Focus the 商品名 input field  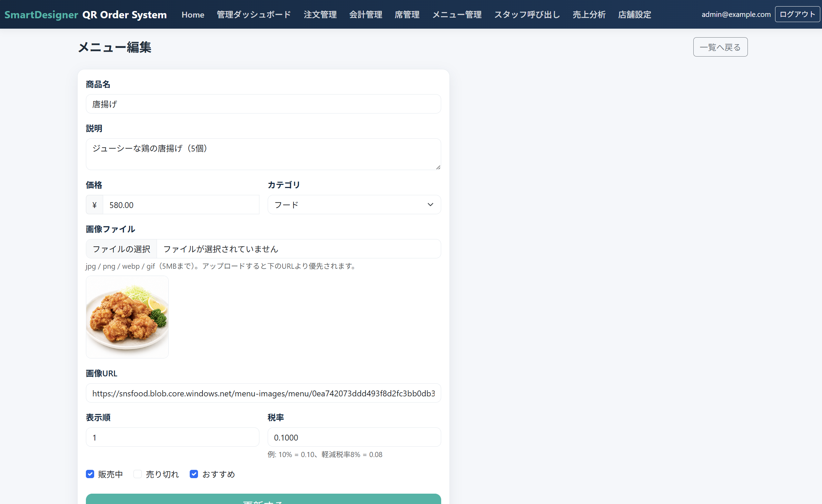click(x=263, y=104)
